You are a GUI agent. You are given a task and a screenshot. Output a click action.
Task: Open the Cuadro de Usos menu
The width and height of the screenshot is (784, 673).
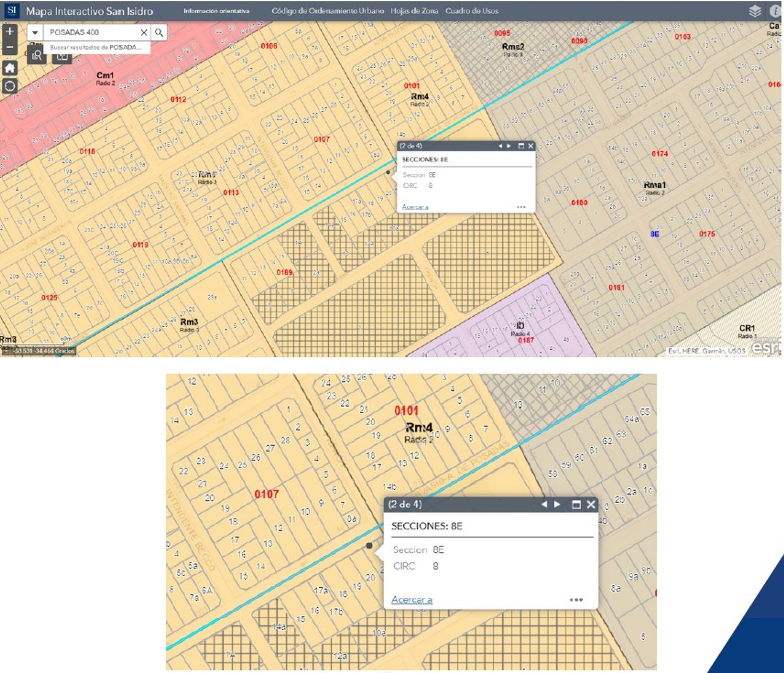(x=472, y=11)
